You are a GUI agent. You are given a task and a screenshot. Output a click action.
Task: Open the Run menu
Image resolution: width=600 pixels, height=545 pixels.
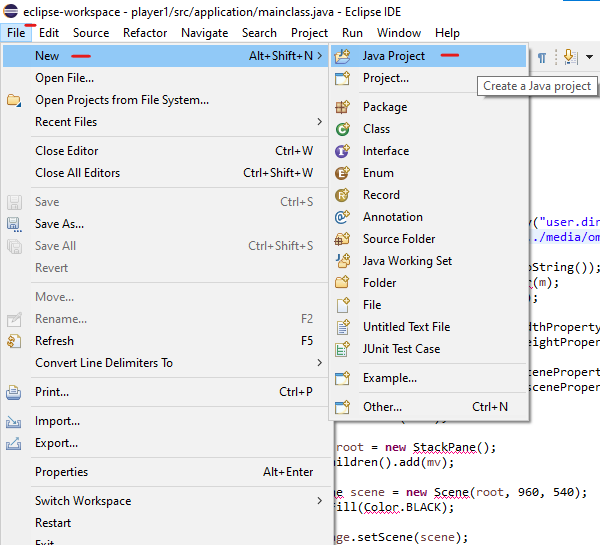click(x=352, y=33)
